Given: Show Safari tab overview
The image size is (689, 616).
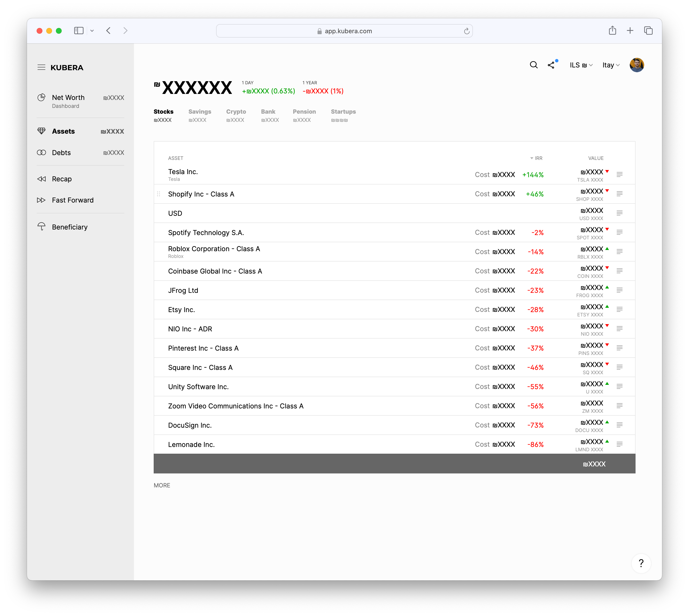Looking at the screenshot, I should 648,31.
